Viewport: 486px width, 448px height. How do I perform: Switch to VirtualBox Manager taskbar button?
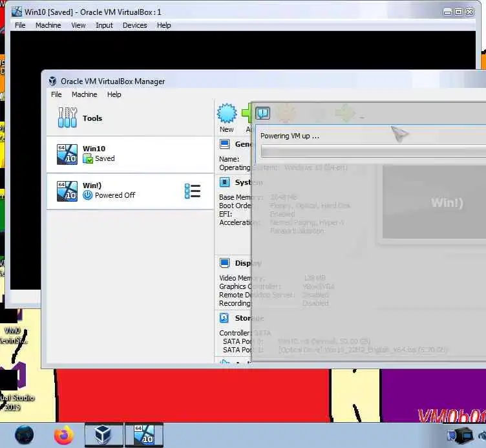pos(104,435)
